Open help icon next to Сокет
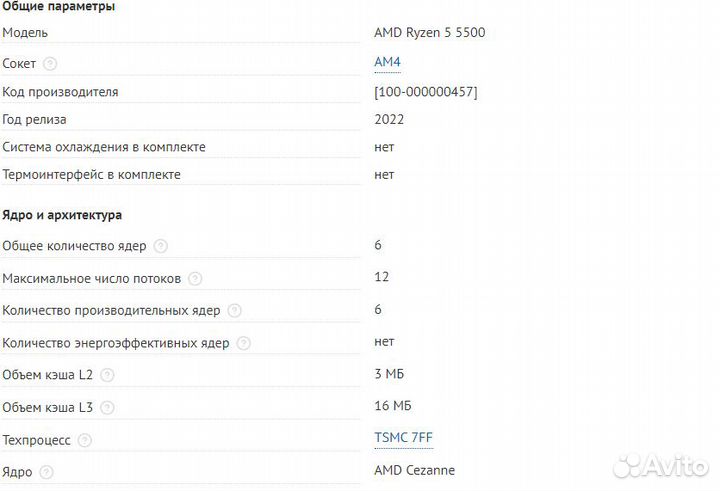 coord(50,63)
